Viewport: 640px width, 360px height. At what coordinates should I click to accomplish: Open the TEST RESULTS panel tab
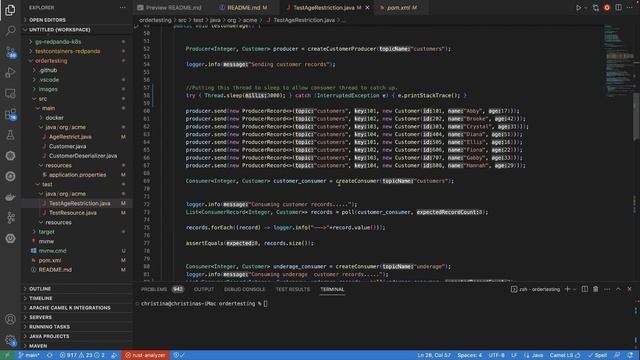click(293, 289)
